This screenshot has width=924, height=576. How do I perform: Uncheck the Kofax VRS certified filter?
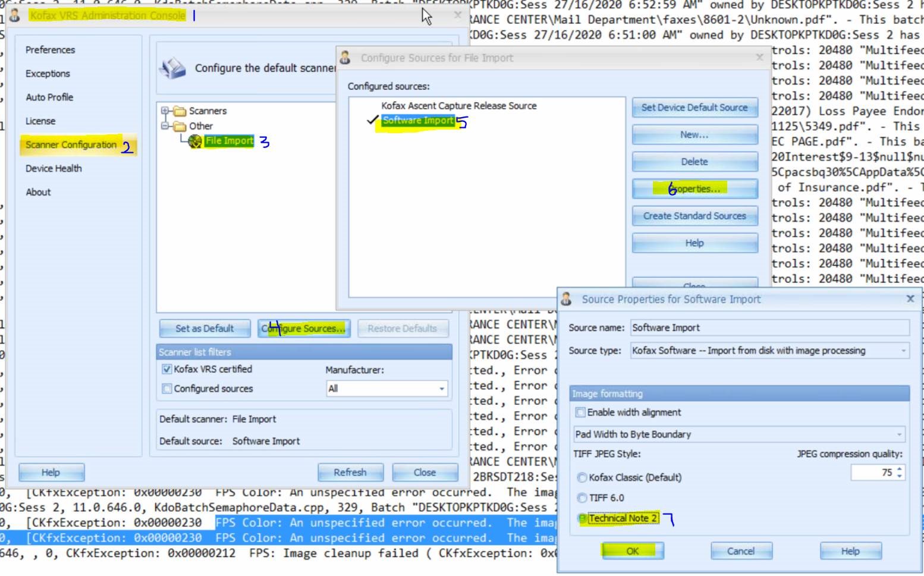167,369
